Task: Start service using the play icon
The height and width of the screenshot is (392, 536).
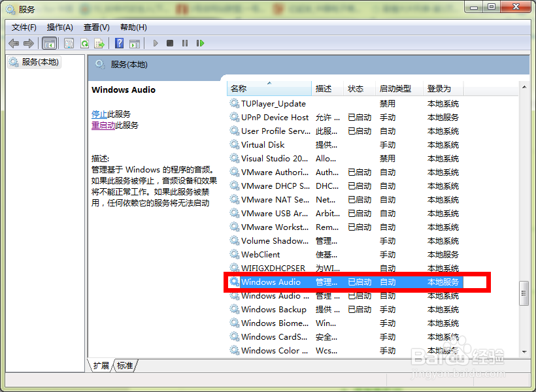Action: click(156, 43)
